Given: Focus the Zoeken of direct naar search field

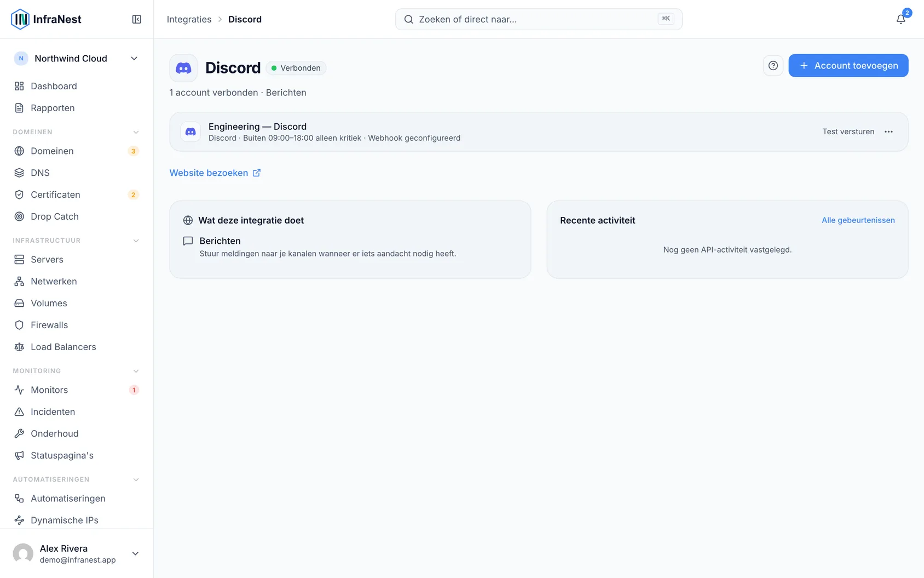Looking at the screenshot, I should coord(539,19).
